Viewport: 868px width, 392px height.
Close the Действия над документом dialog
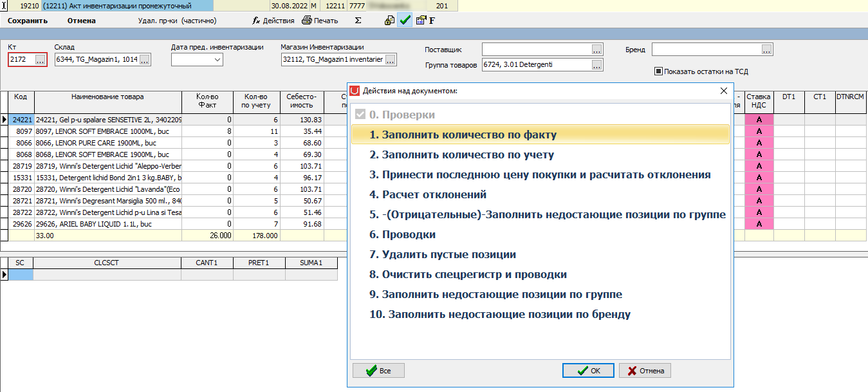(723, 91)
